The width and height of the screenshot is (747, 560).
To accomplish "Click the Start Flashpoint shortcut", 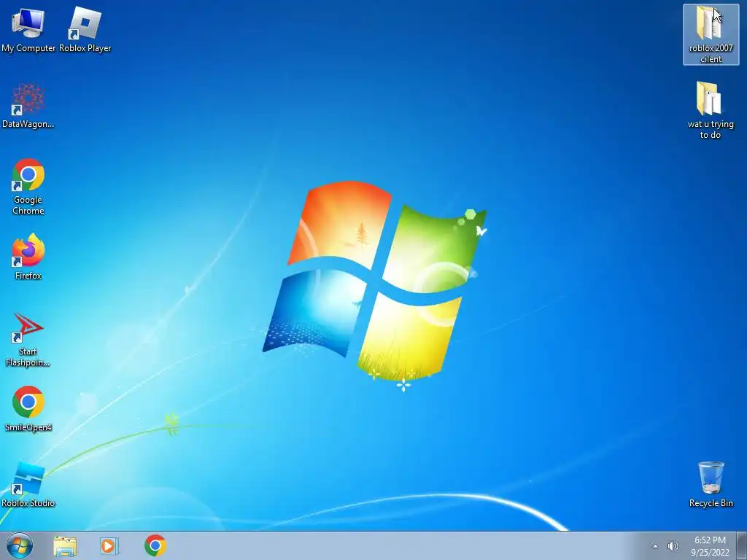I will click(28, 340).
